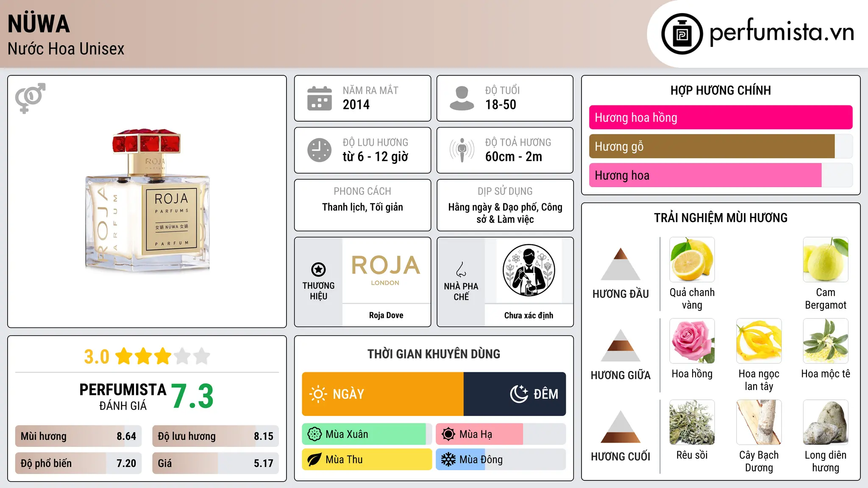The image size is (868, 488).
Task: Click the Mùi hương 8.64 score bar
Action: [x=78, y=436]
